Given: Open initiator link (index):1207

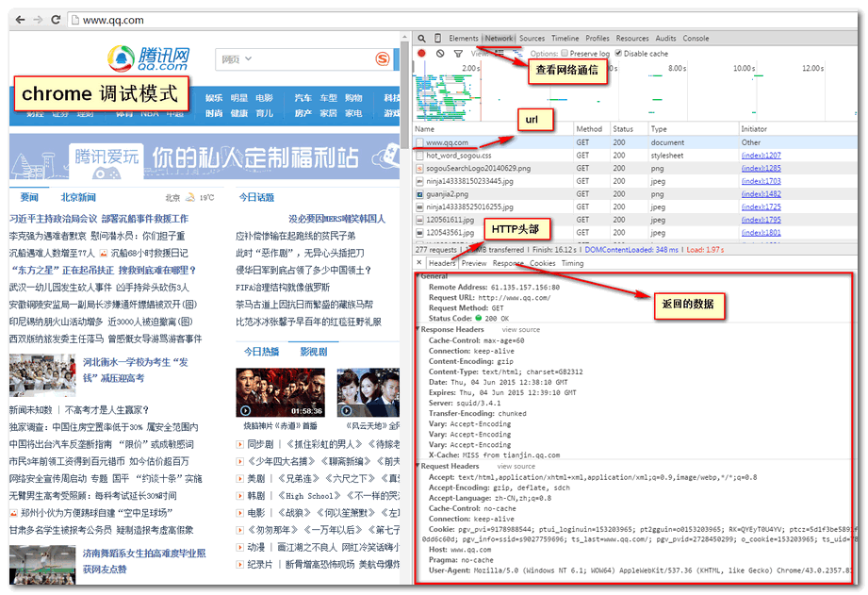Looking at the screenshot, I should click(x=762, y=156).
